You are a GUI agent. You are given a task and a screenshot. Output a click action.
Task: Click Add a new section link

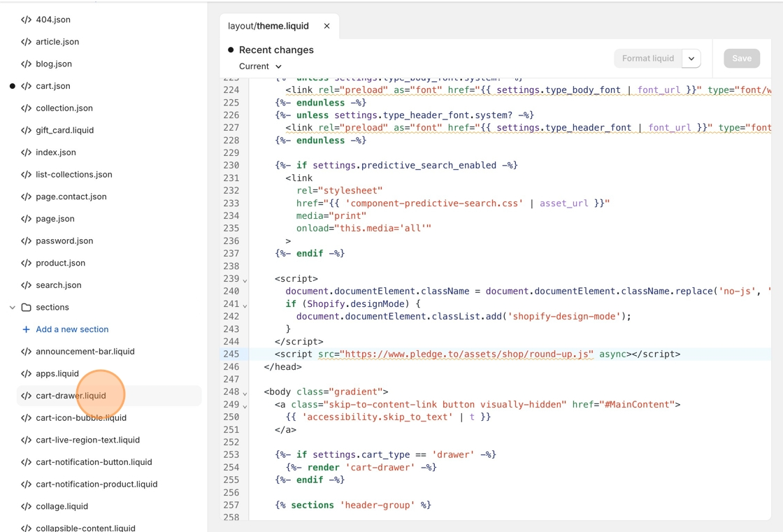pos(73,329)
